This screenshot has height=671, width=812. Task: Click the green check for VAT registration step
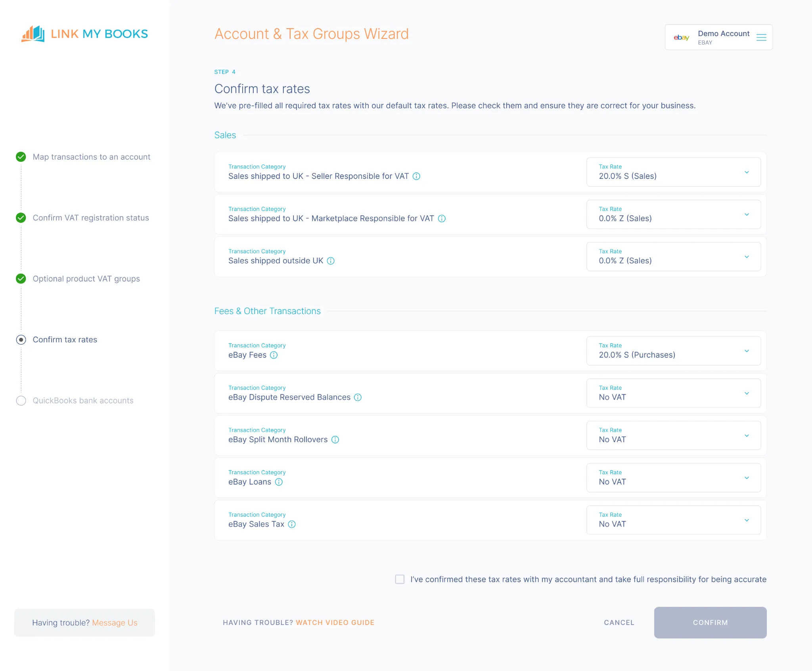21,218
